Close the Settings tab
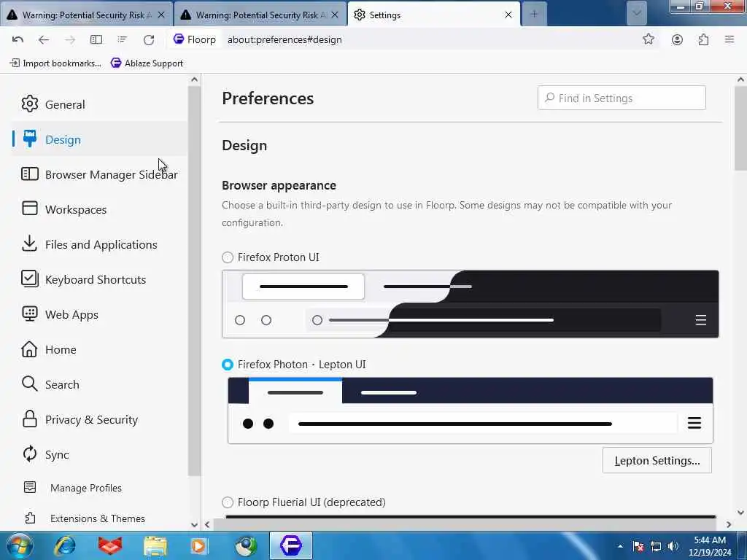The height and width of the screenshot is (560, 747). [508, 15]
